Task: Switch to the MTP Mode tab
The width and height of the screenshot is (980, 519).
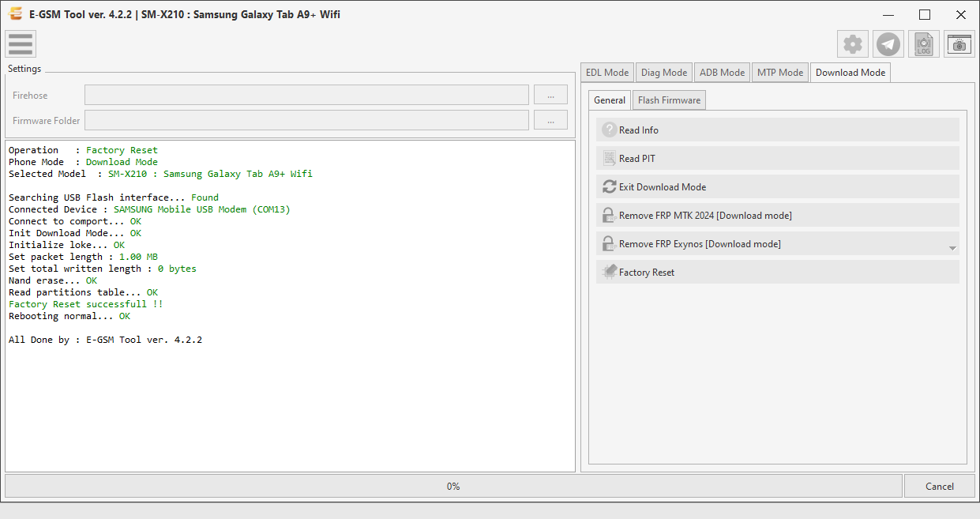Action: pyautogui.click(x=780, y=73)
